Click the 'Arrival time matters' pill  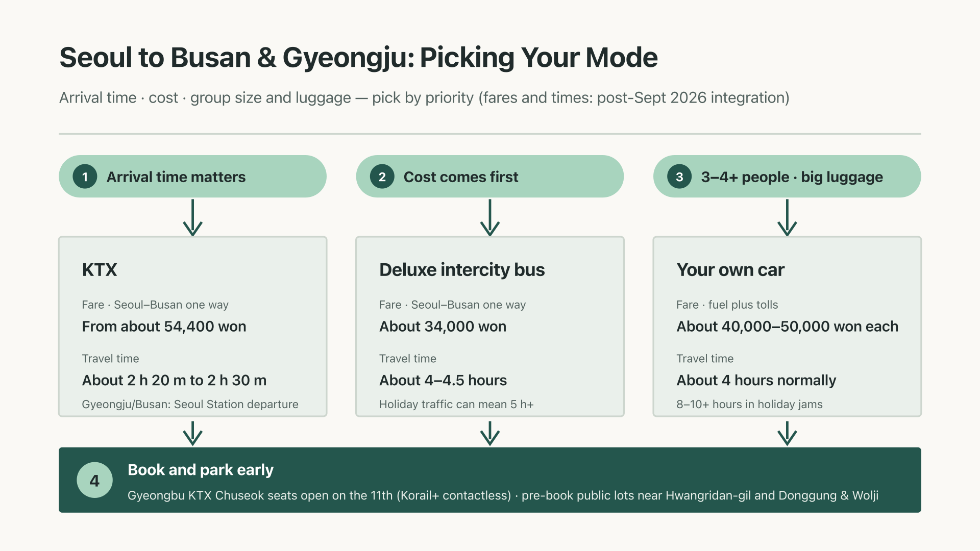192,177
